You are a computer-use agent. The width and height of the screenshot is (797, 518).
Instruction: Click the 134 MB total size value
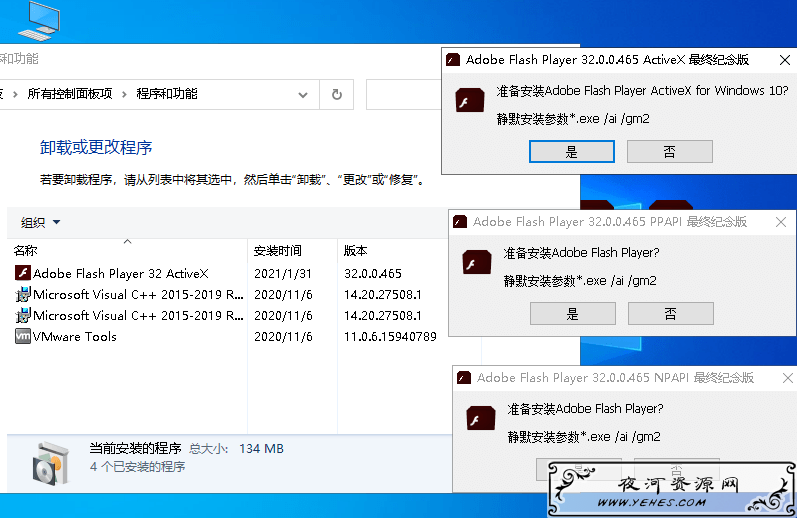click(261, 449)
